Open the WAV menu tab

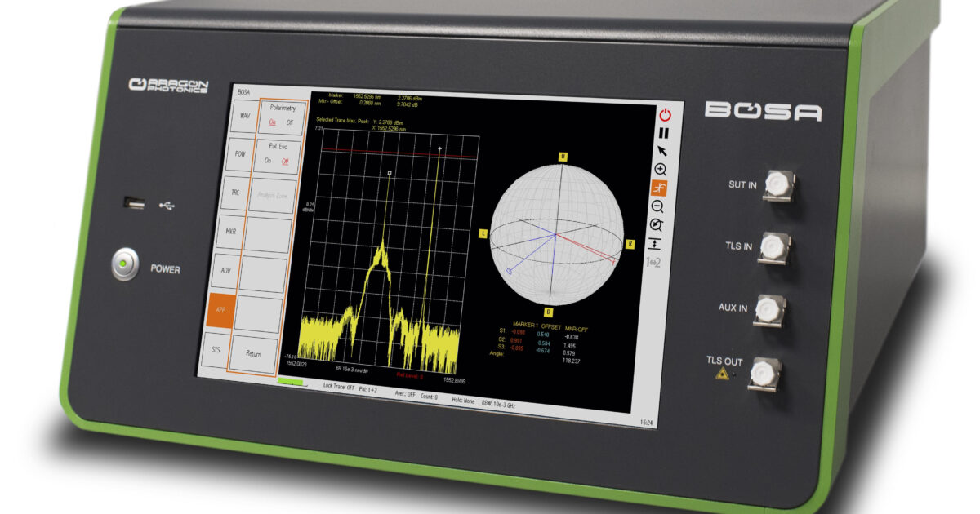click(x=243, y=116)
